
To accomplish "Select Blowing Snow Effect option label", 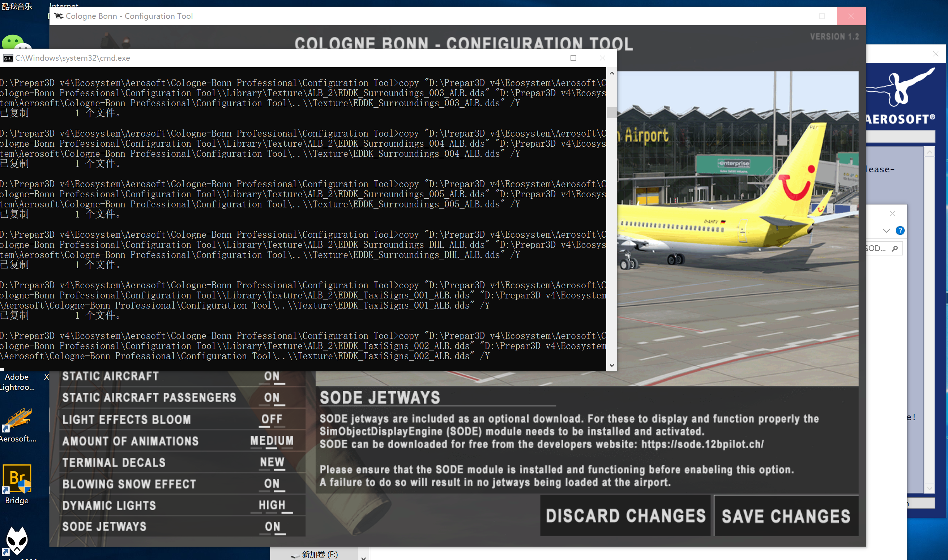I will [x=129, y=484].
